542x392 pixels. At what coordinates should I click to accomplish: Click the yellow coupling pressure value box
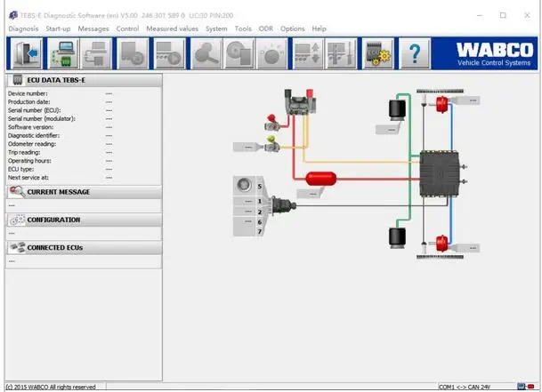tap(246, 148)
